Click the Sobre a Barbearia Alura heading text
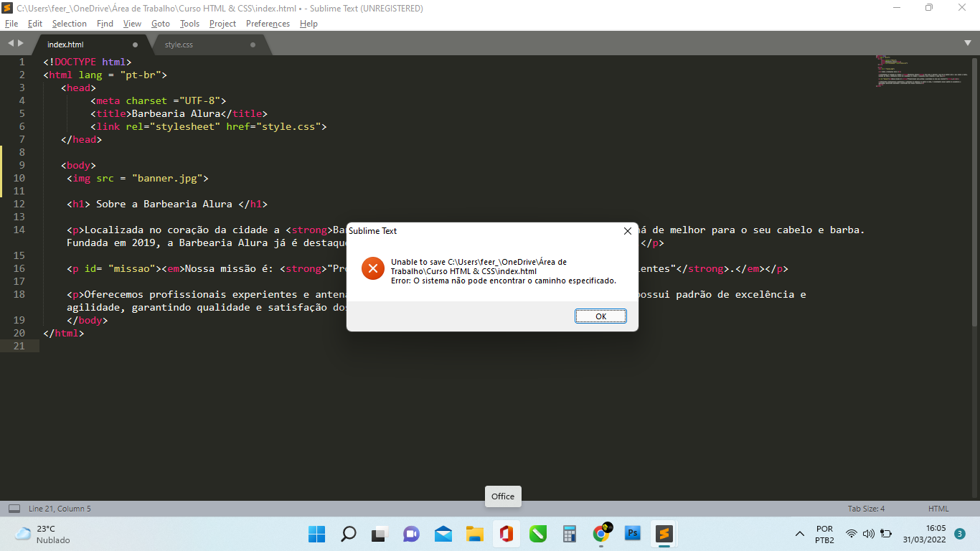Image resolution: width=980 pixels, height=551 pixels. click(164, 204)
